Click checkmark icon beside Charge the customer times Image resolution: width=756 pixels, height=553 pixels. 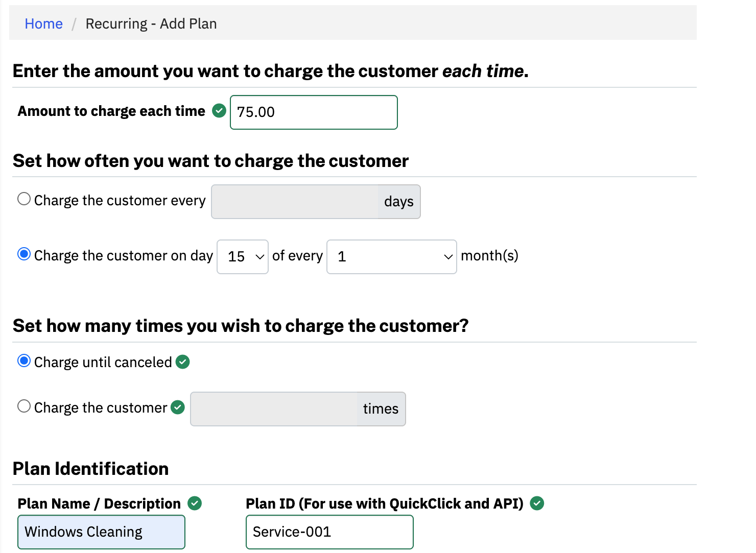178,407
